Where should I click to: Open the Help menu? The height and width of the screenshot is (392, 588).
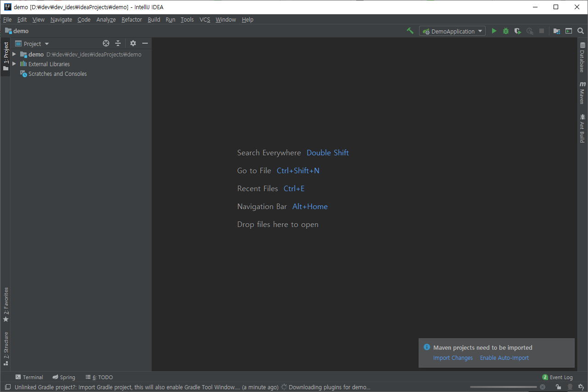247,19
